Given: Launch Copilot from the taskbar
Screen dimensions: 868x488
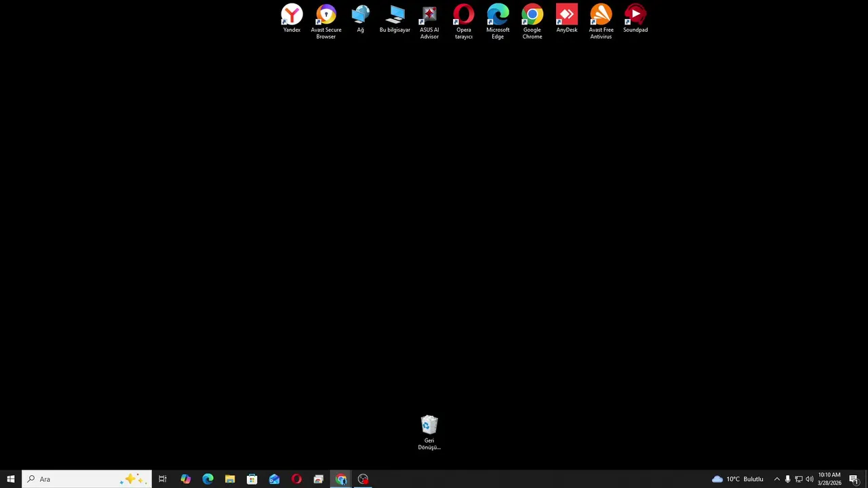Looking at the screenshot, I should 185,479.
